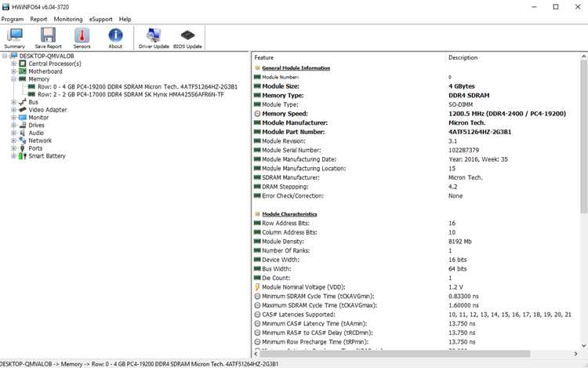Collapse the DESKTOP-QMVALOB root node

[5, 56]
